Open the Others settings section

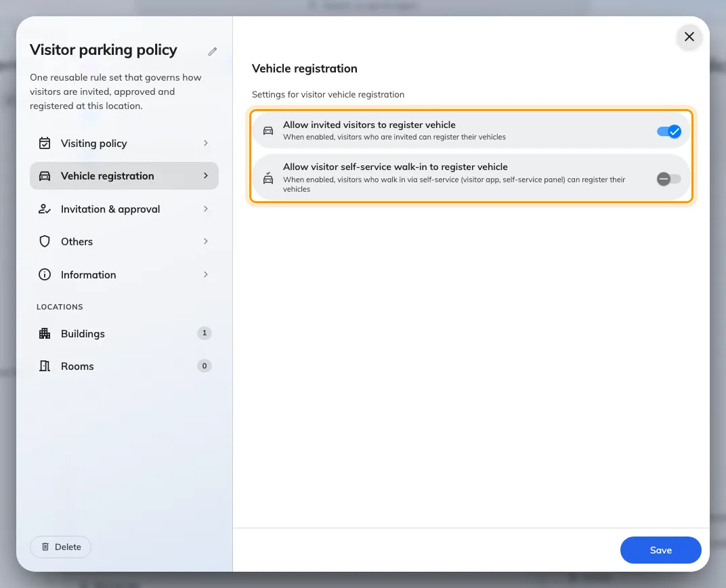[124, 241]
